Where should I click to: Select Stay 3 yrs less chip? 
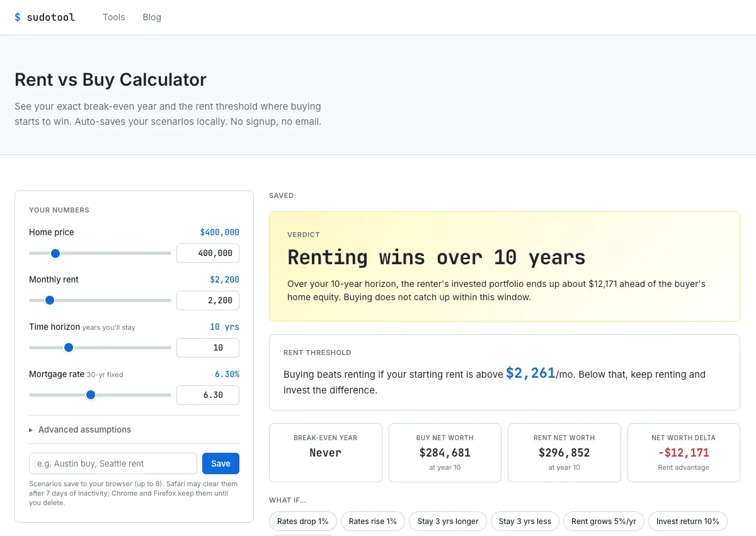[x=525, y=521]
